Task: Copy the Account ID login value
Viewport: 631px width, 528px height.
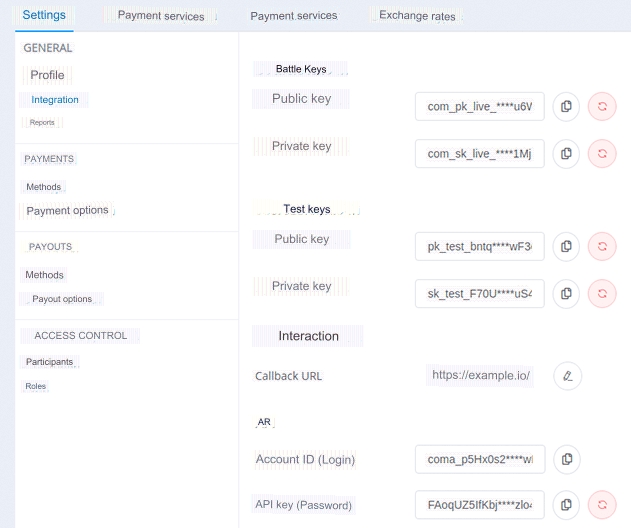Action: pyautogui.click(x=566, y=459)
